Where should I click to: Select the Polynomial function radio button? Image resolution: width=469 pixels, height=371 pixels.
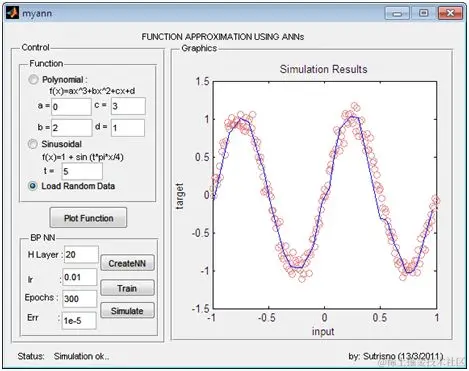pos(33,80)
